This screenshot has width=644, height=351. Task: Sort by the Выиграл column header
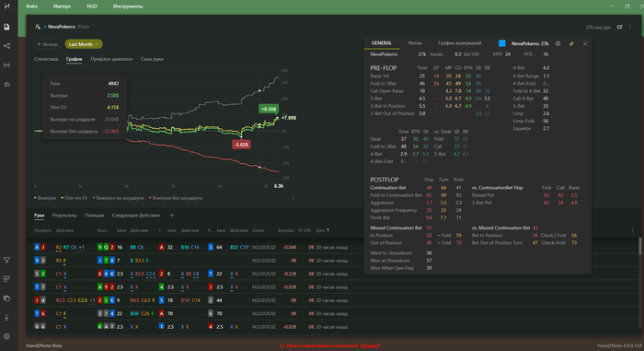click(286, 230)
